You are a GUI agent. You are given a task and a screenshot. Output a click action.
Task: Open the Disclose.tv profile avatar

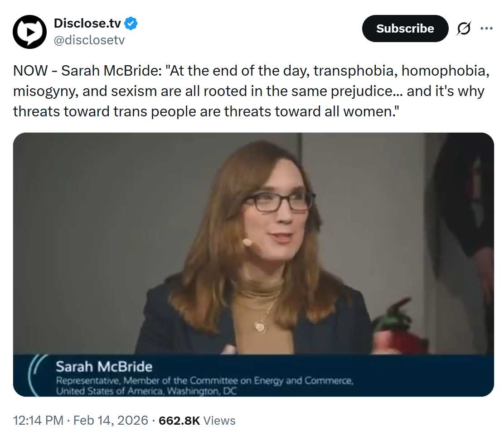click(30, 32)
